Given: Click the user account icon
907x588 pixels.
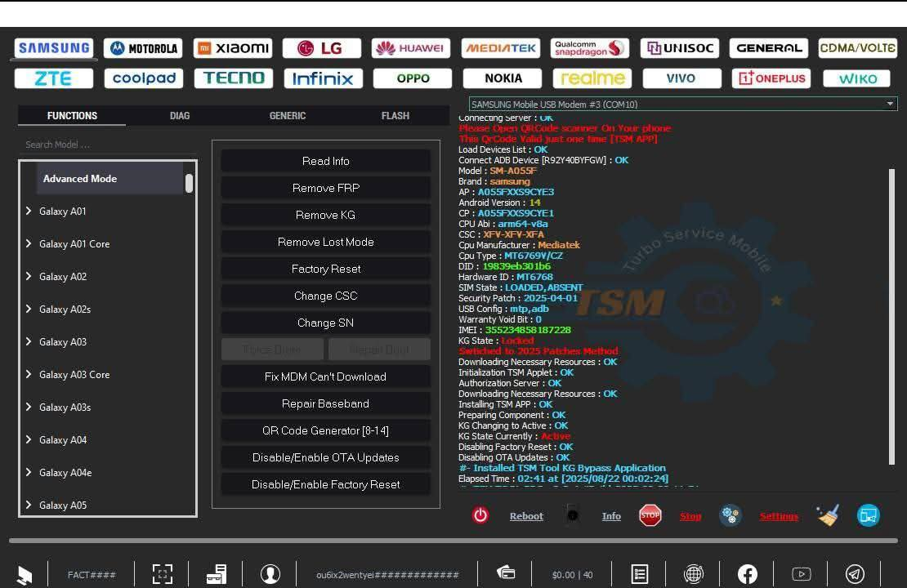Looking at the screenshot, I should pyautogui.click(x=270, y=574).
